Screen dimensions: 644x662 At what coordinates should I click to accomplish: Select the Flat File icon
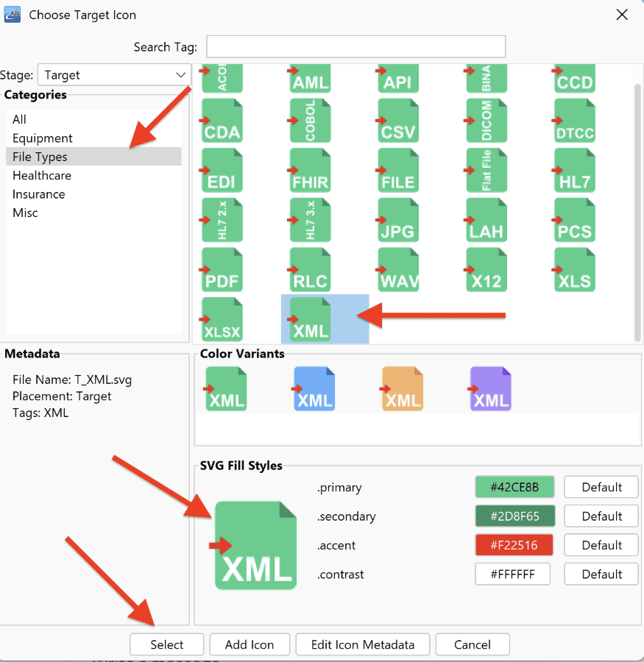pos(486,170)
